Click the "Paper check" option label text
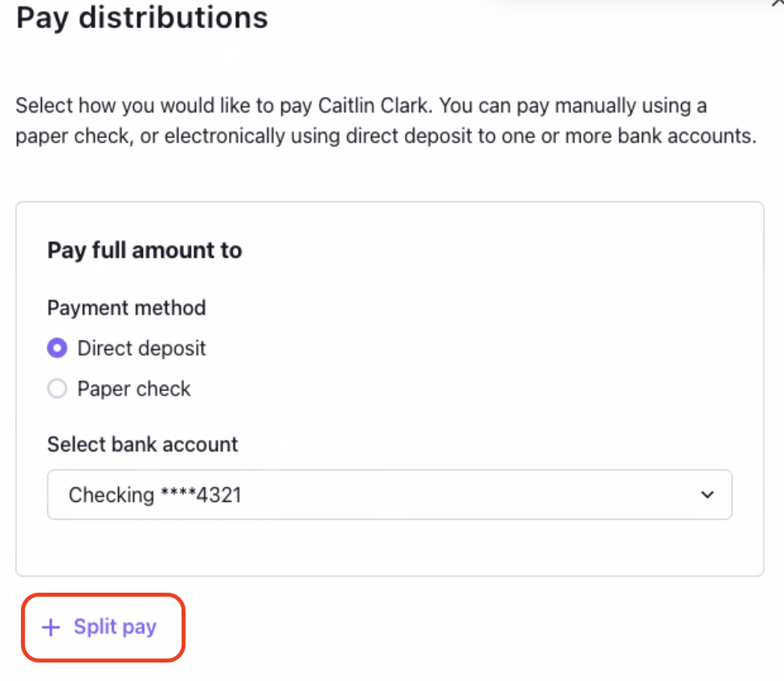Screen dimensions: 784x681 pyautogui.click(x=134, y=389)
